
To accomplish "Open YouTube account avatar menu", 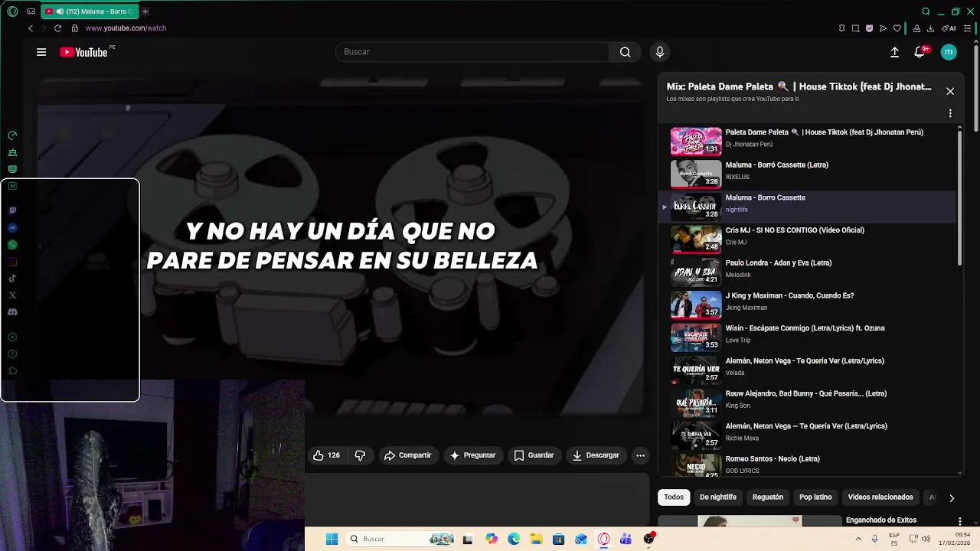I will tap(949, 52).
